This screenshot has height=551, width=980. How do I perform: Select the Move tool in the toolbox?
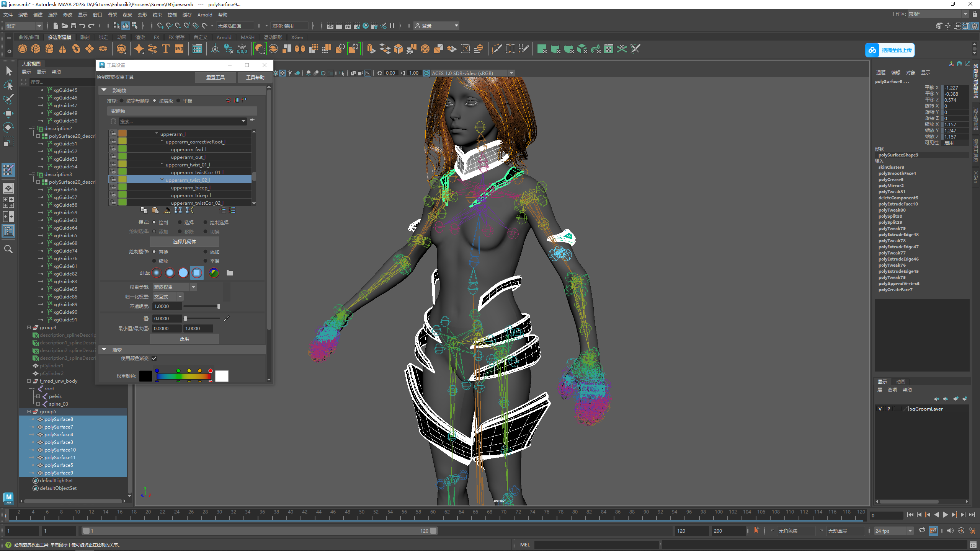click(x=8, y=113)
